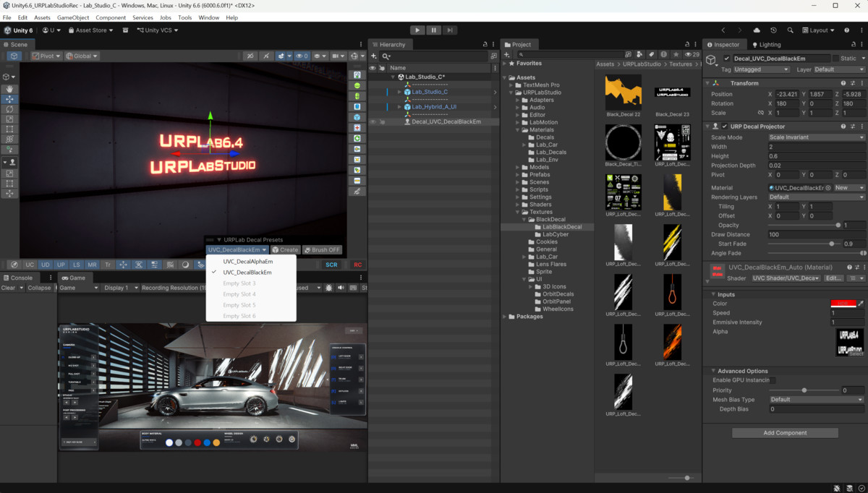Viewport: 868px width, 493px height.
Task: Collapse the Transform component foldout
Action: click(708, 83)
